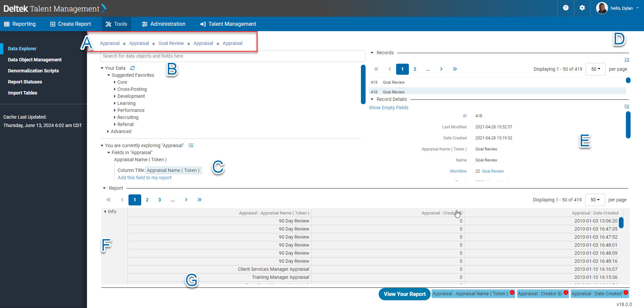Viewport: 644px width, 308px height.
Task: Click the help question mark icon
Action: click(x=566, y=8)
